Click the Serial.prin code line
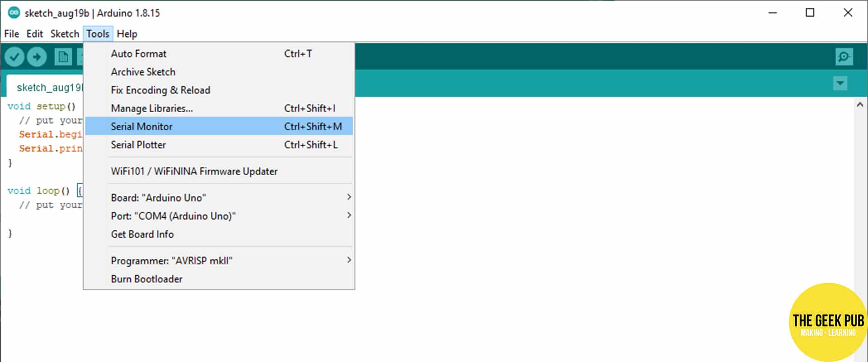The height and width of the screenshot is (362, 868). coord(51,148)
